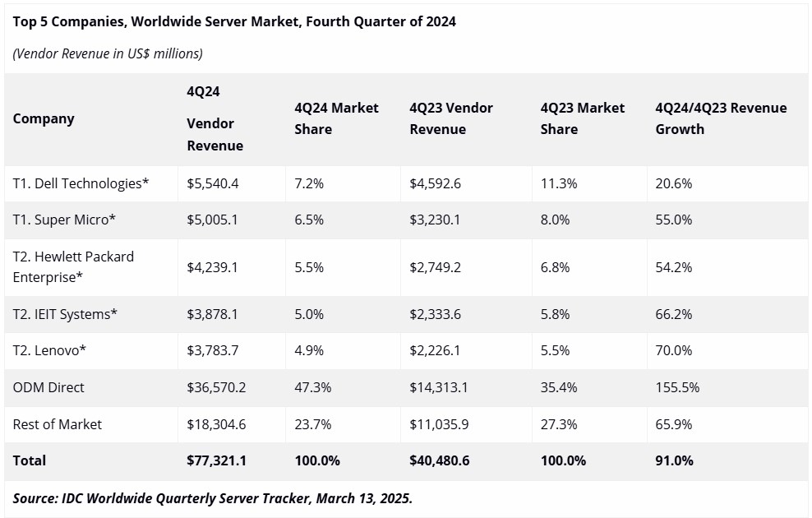Click Dell's $5,540.4 revenue cell

213,183
